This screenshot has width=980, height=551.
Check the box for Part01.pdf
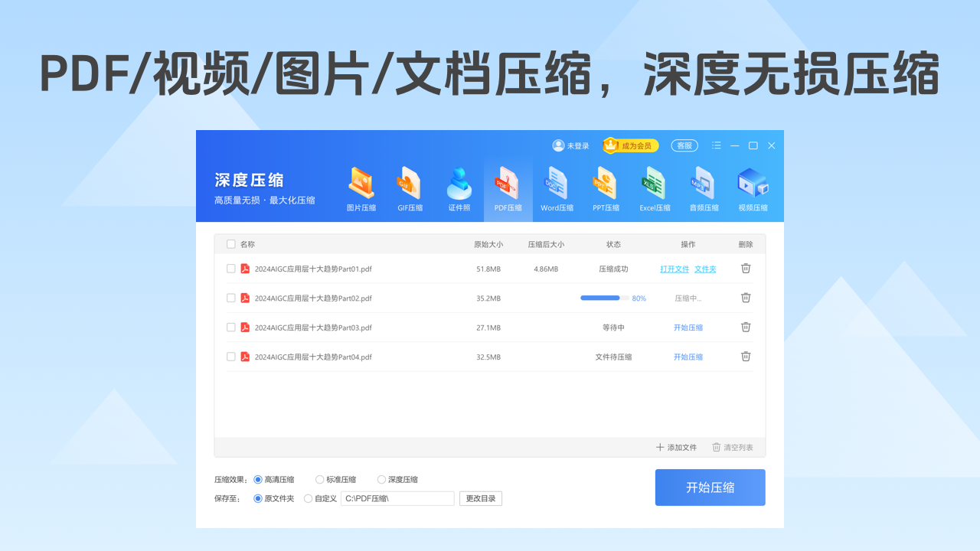(x=231, y=269)
